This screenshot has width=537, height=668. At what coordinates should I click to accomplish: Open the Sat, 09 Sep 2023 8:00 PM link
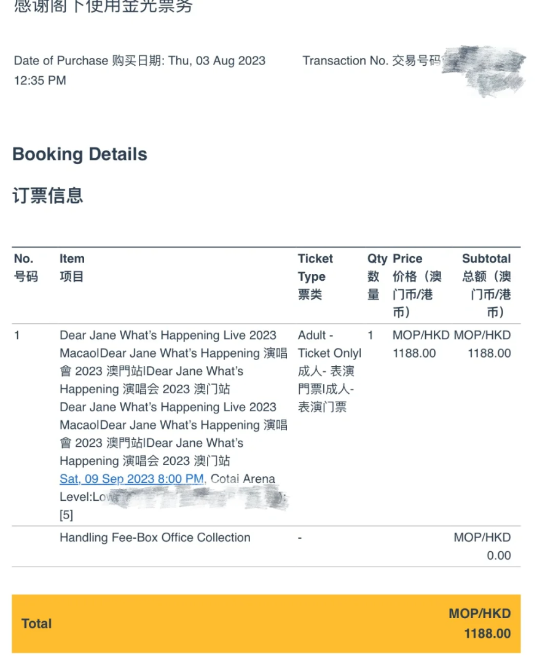[132, 479]
